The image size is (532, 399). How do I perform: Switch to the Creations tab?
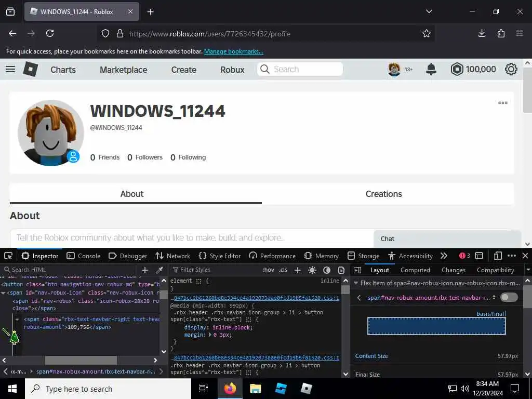[384, 194]
